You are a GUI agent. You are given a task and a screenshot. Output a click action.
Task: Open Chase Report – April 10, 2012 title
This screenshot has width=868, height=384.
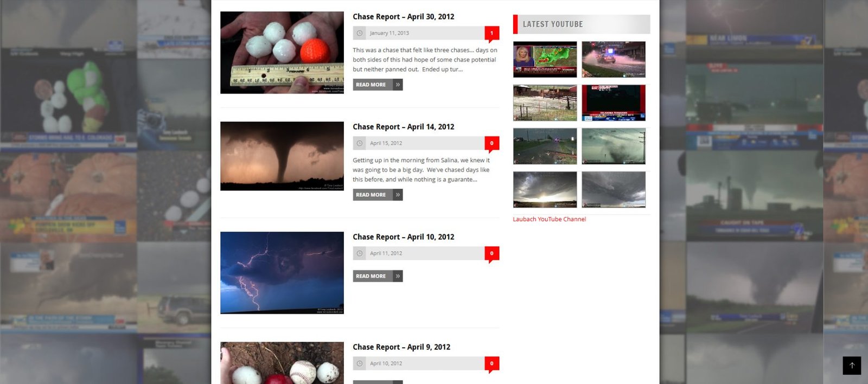click(404, 237)
